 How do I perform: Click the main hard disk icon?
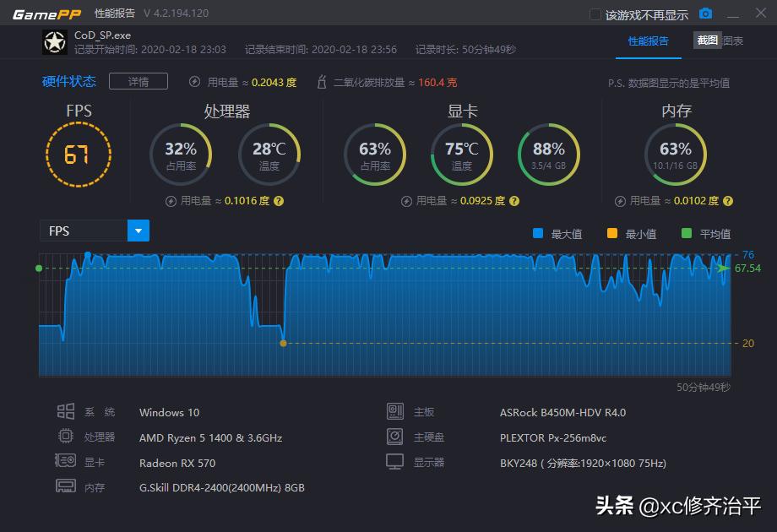[x=395, y=437]
